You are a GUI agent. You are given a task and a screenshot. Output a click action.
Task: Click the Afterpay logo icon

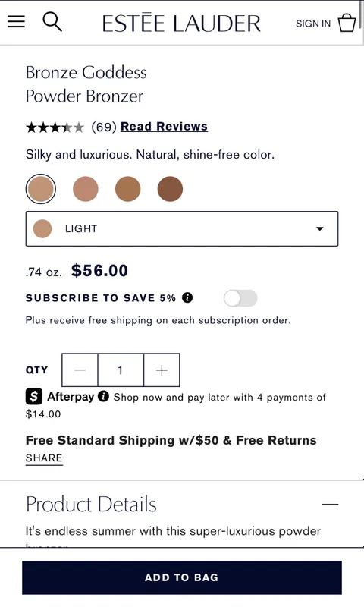pyautogui.click(x=34, y=396)
